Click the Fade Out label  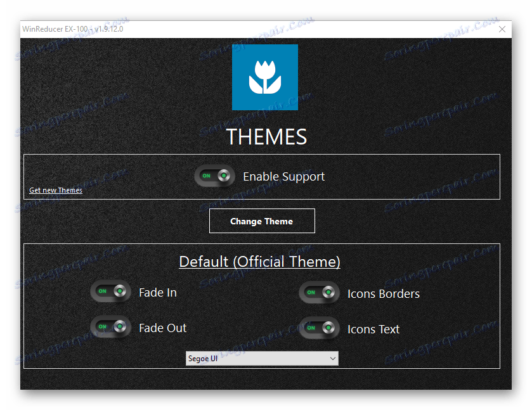pyautogui.click(x=163, y=328)
